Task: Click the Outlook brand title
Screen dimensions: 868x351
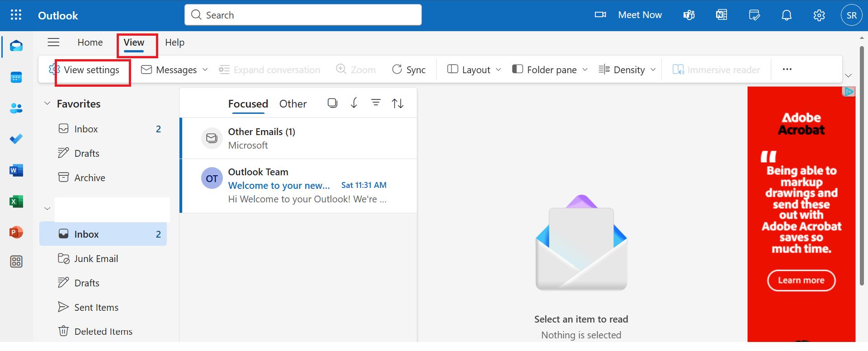Action: [58, 15]
